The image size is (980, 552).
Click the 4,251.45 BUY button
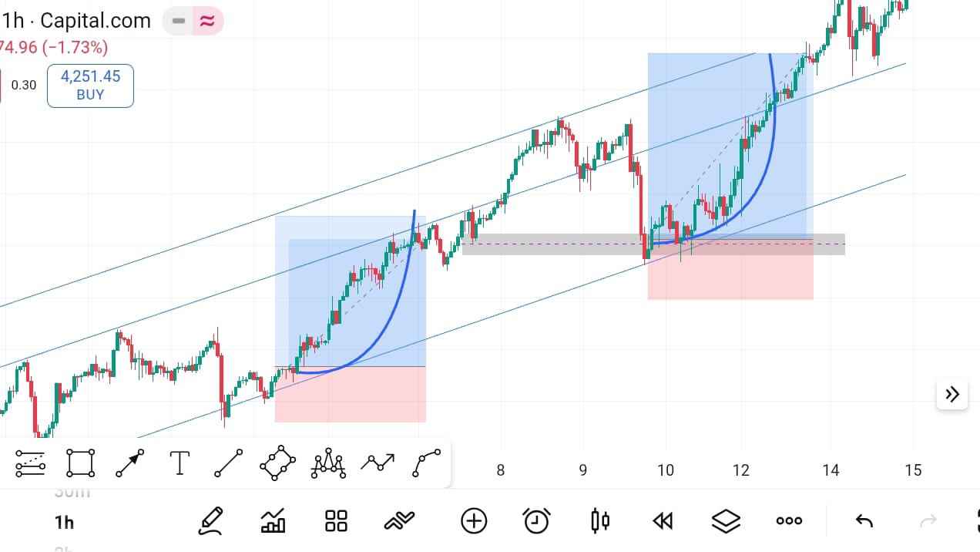[x=90, y=86]
